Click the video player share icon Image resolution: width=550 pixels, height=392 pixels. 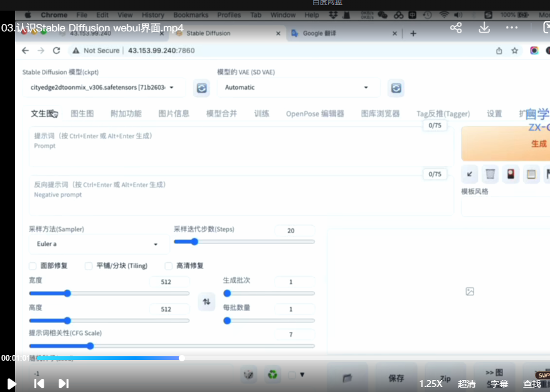(456, 28)
